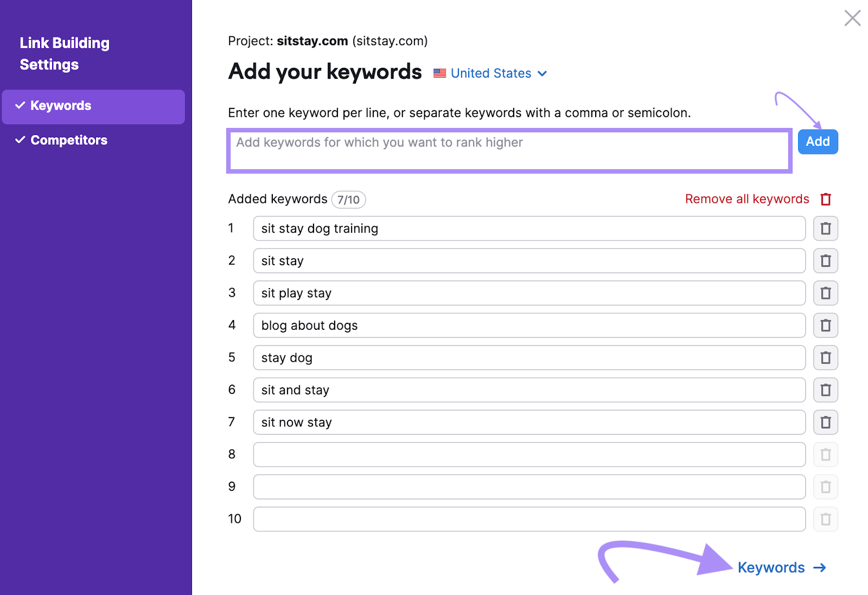Close the Add your keywords dialog

click(x=852, y=18)
